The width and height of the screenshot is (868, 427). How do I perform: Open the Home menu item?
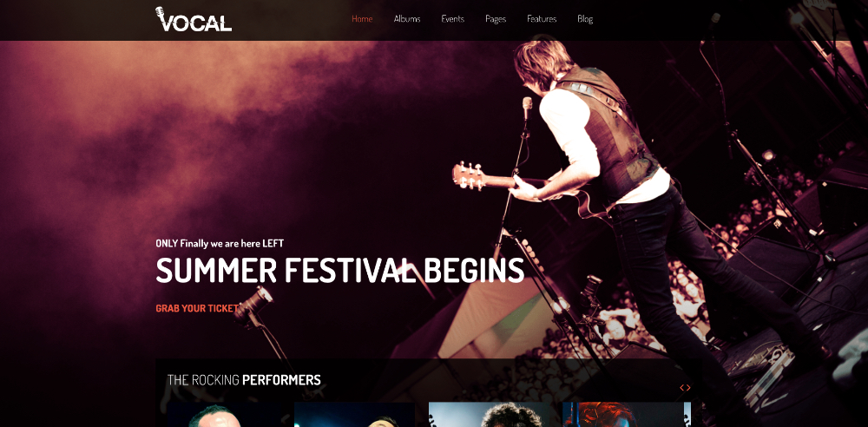[362, 19]
